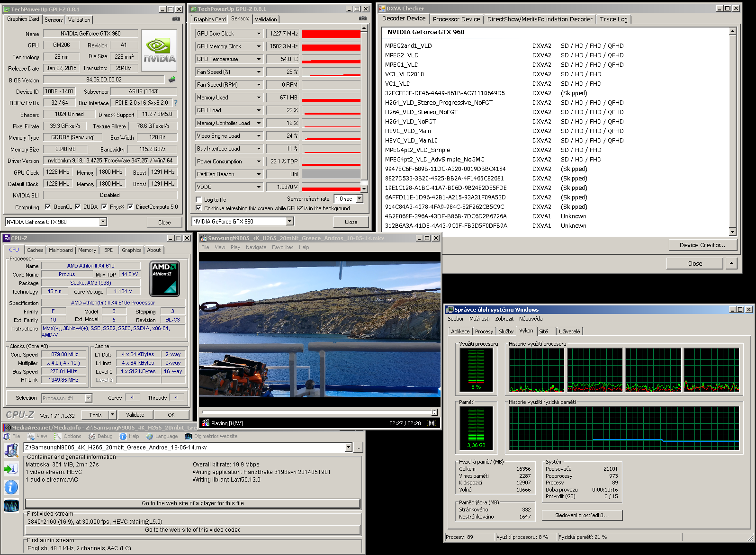Open the GPU Core Clock sensor dropdown
This screenshot has height=555, width=756.
[259, 34]
